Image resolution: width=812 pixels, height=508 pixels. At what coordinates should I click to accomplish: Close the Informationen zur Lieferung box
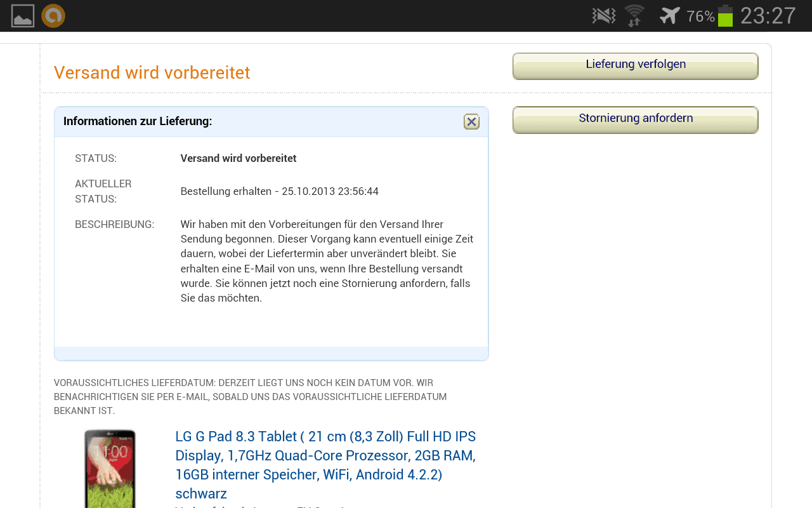pos(471,121)
